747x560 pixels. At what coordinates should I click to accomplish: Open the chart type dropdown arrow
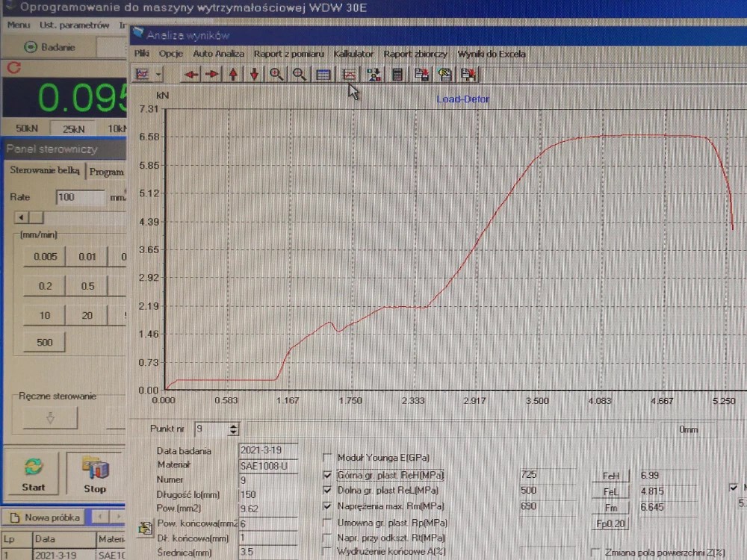tap(158, 75)
